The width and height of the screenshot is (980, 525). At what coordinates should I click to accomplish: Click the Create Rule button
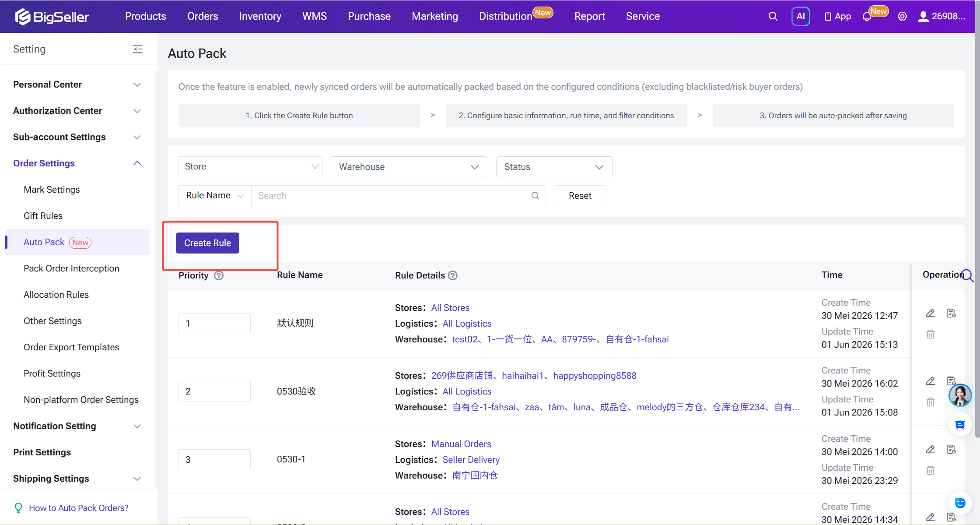click(207, 243)
